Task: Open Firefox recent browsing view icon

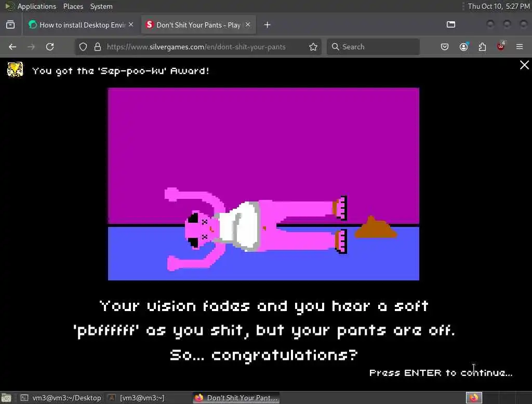Action: click(x=10, y=25)
